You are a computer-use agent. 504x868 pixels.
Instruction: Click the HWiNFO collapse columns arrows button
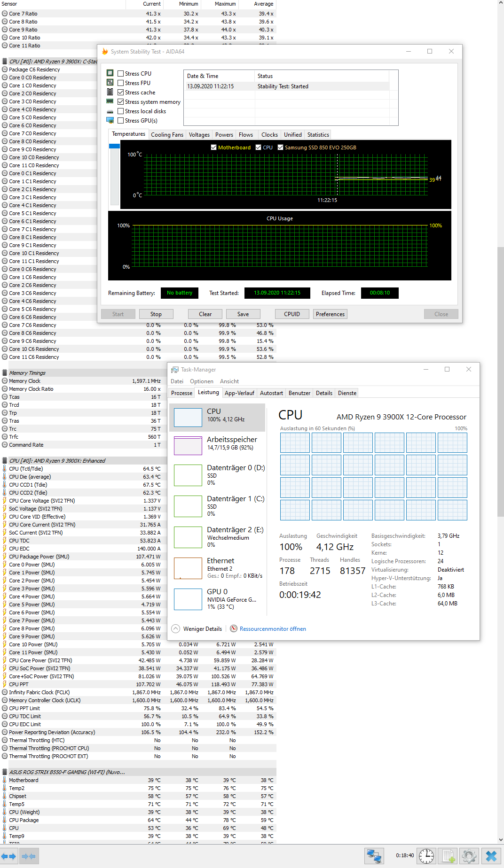(29, 856)
